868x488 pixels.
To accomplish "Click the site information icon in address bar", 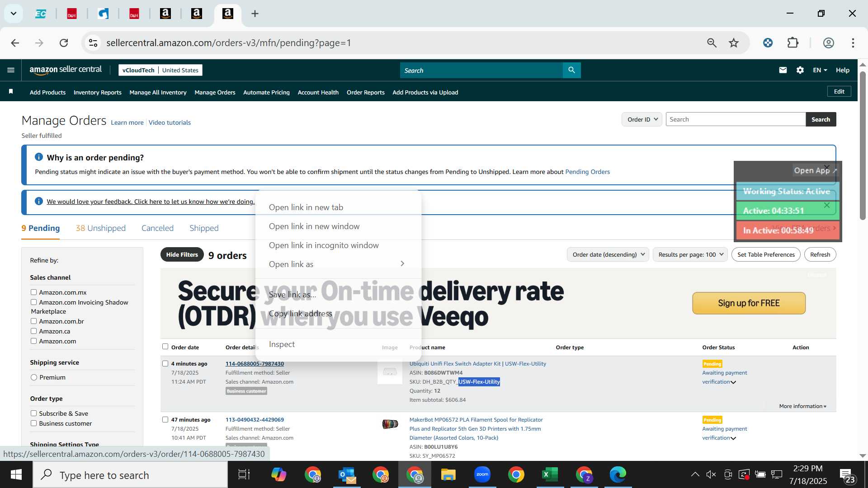I will [93, 43].
